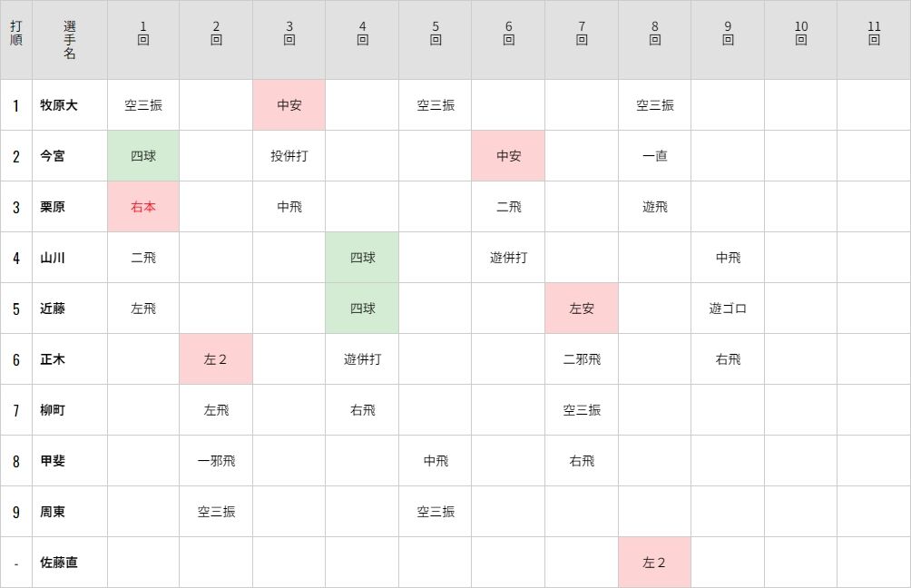
Task: Select 栗原 in the player column
Action: (53, 207)
